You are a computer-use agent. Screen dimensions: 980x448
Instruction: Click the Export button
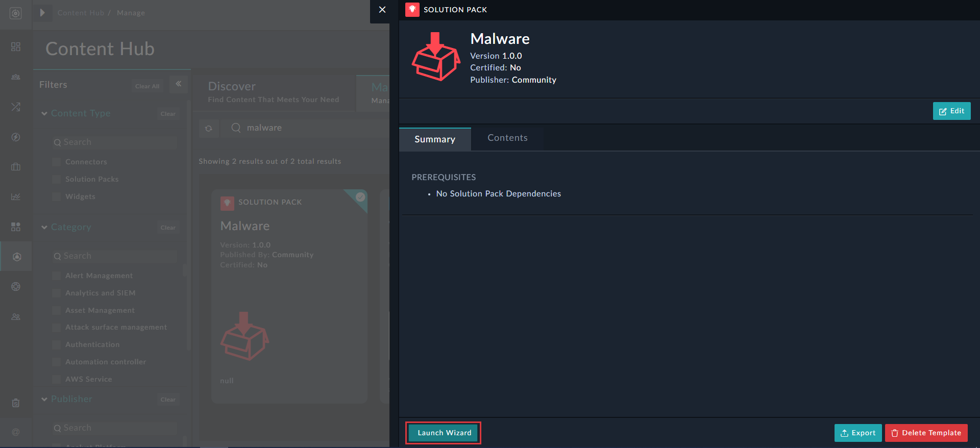[858, 433]
